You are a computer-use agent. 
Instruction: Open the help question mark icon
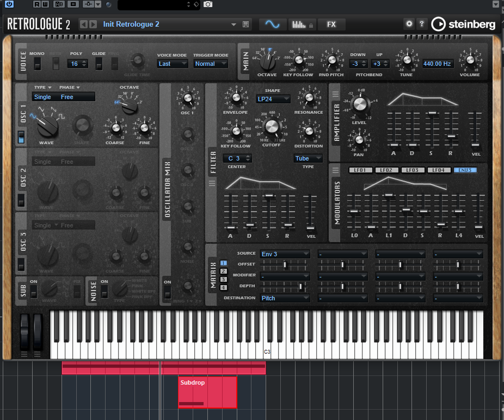(421, 24)
